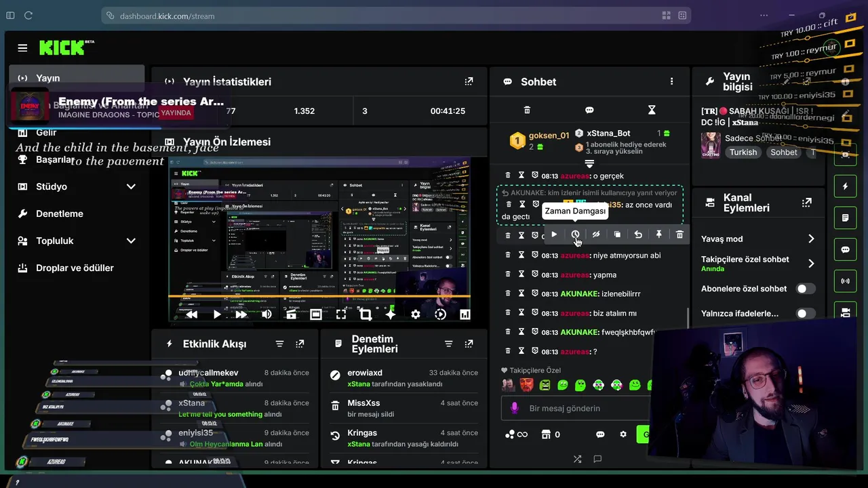The image size is (868, 488).
Task: Toggle Yalnızca ifadelerle switch
Action: (x=806, y=314)
